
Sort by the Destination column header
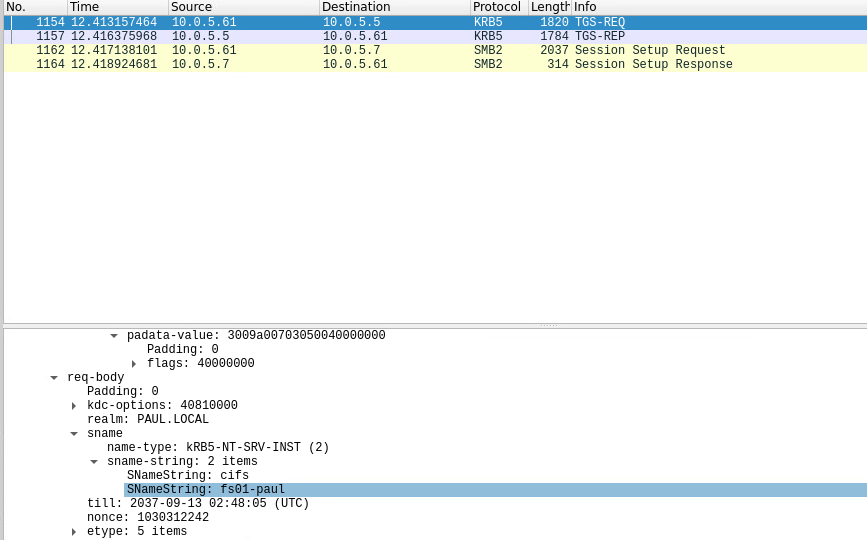coord(395,7)
